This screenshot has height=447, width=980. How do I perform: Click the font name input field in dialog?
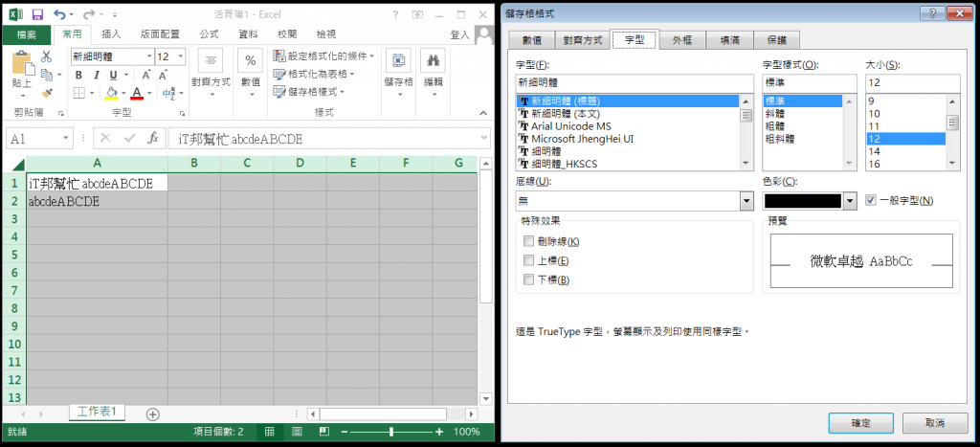[635, 82]
